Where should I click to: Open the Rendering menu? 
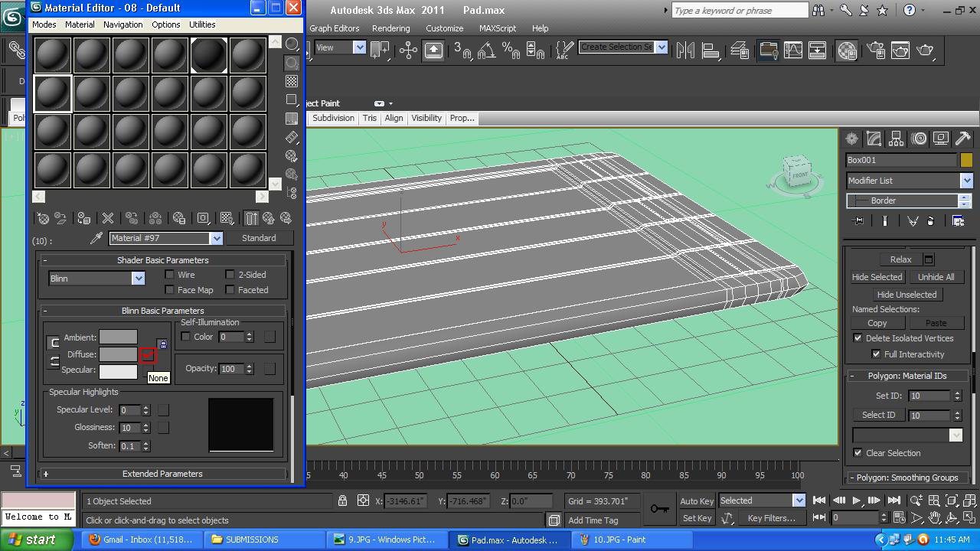point(390,28)
